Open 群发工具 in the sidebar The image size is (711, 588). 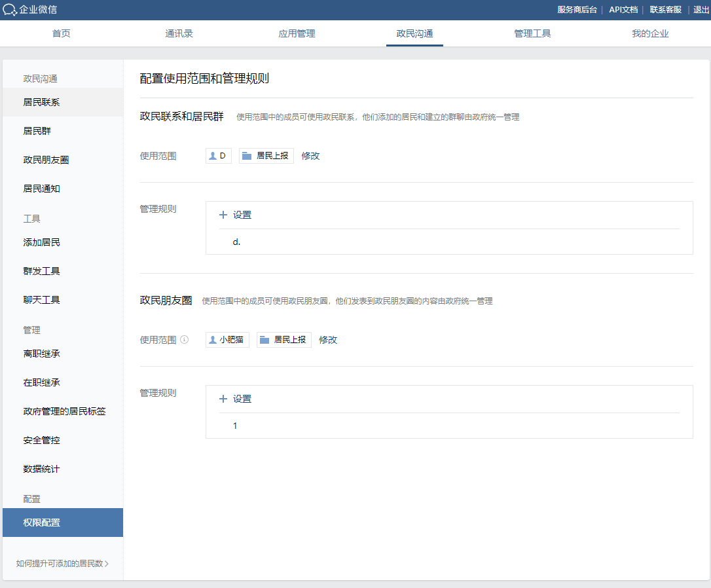(63, 271)
